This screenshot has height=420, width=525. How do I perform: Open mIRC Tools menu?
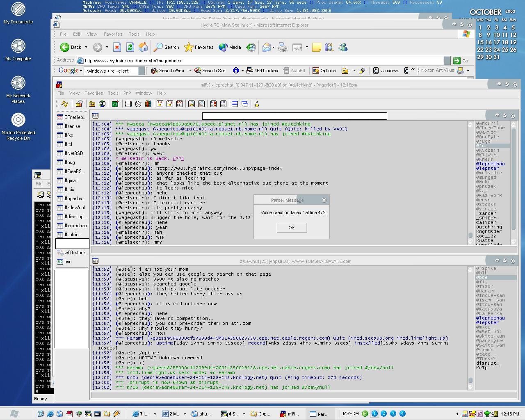point(113,93)
